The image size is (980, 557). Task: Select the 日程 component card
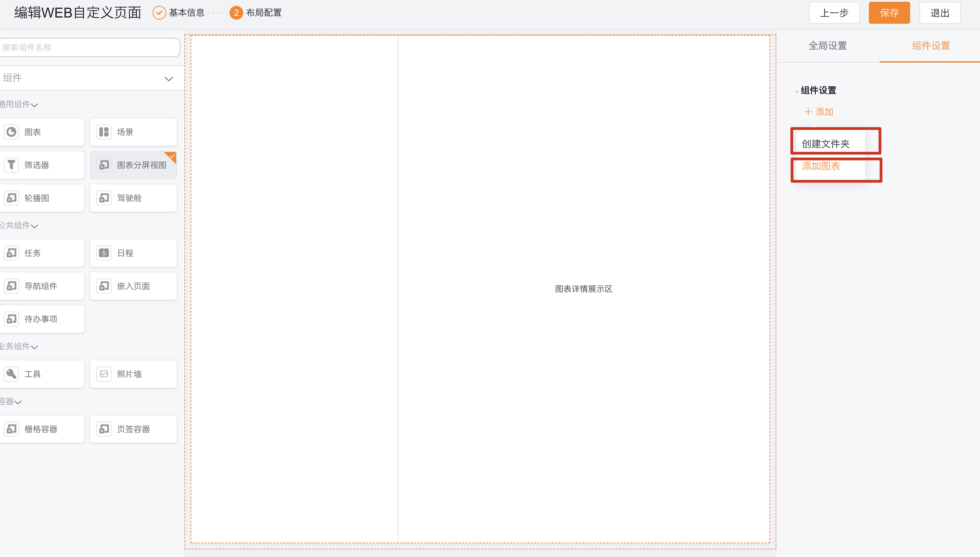coord(134,253)
